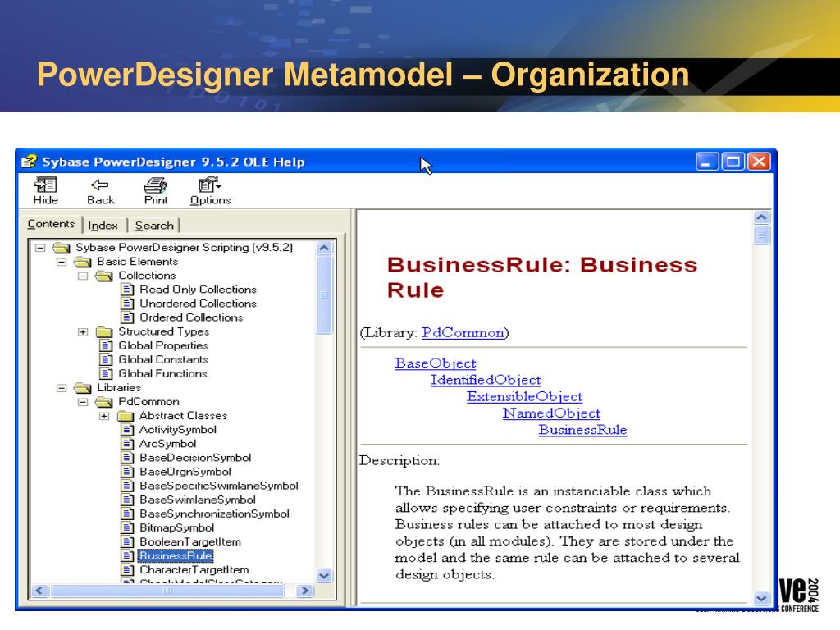Collapse the PdCommon tree node
This screenshot has width=840, height=630.
[83, 402]
